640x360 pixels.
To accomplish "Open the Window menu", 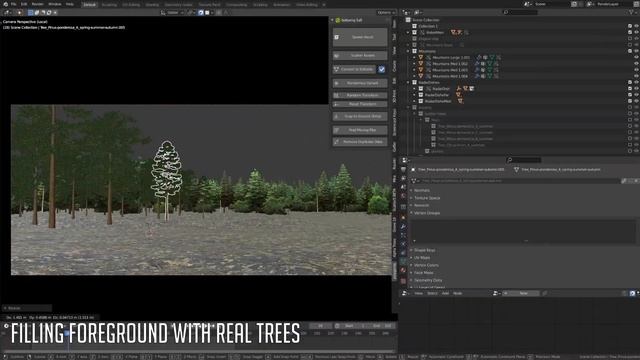I will coord(54,4).
